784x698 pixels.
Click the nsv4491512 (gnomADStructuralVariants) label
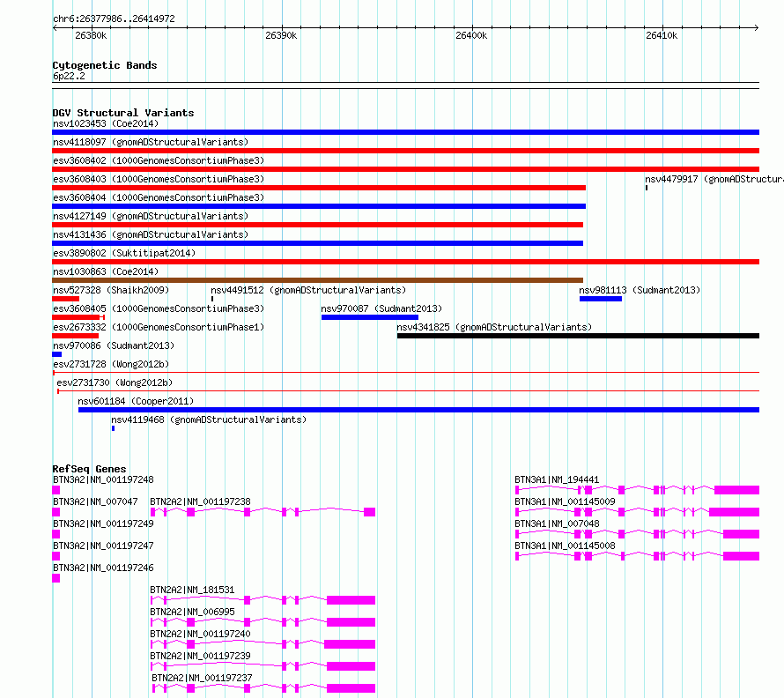point(308,290)
